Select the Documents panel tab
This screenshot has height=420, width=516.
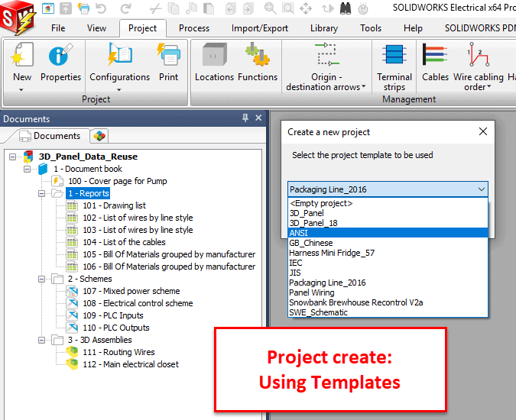[x=50, y=136]
